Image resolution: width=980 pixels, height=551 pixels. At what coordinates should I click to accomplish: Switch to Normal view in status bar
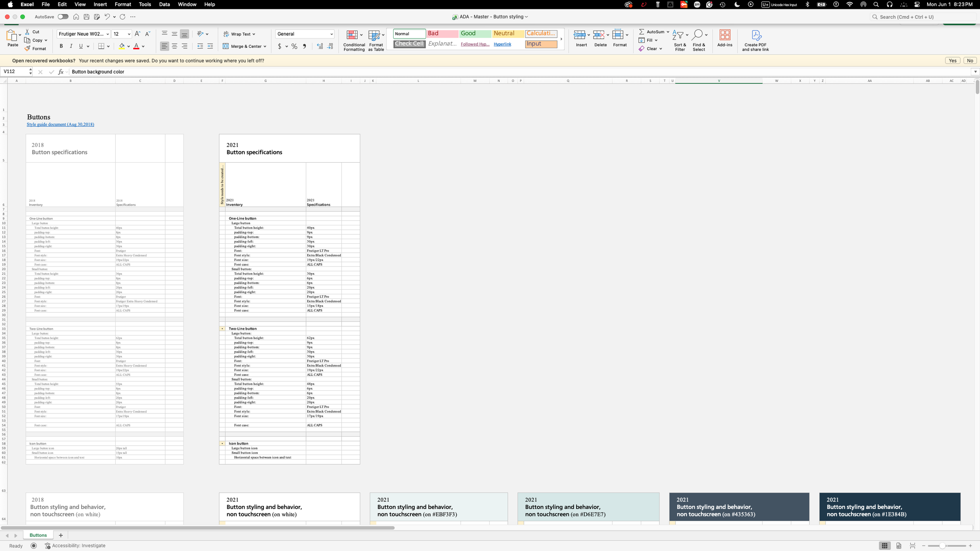pos(885,546)
